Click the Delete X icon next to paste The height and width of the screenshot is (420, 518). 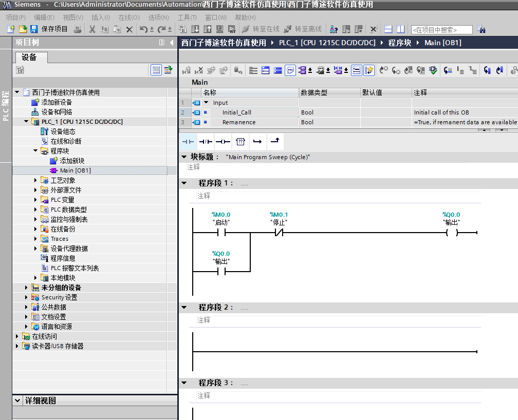pos(129,29)
